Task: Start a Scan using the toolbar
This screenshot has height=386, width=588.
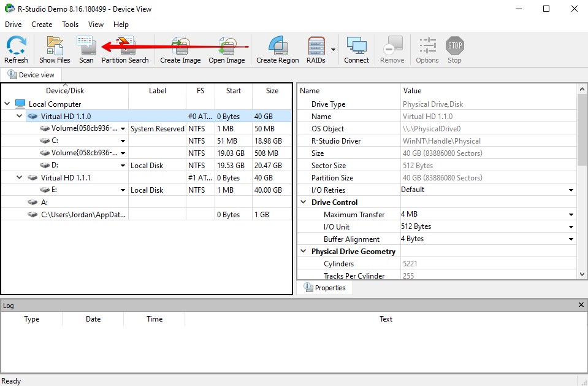Action: click(86, 49)
